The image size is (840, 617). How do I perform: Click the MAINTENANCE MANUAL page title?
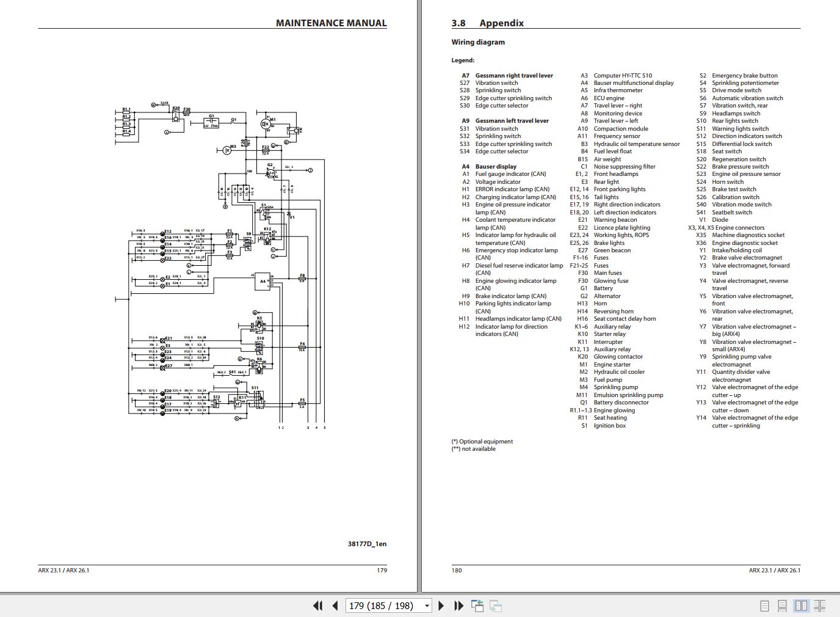point(330,23)
